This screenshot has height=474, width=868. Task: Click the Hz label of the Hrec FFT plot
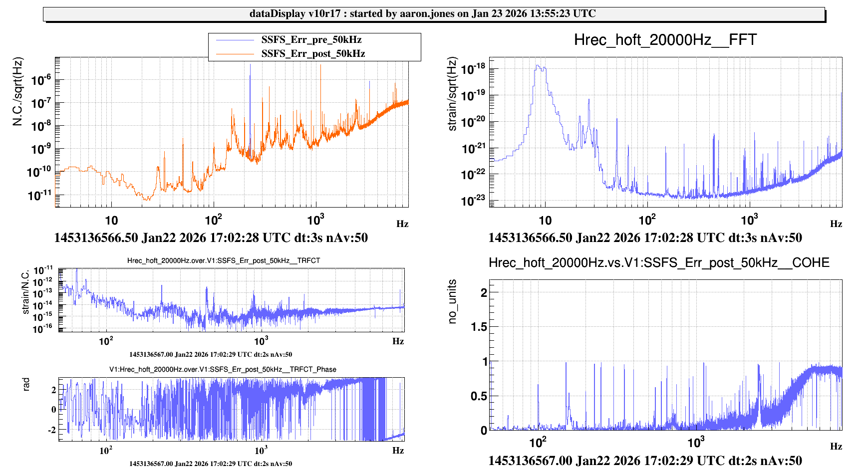pos(836,224)
